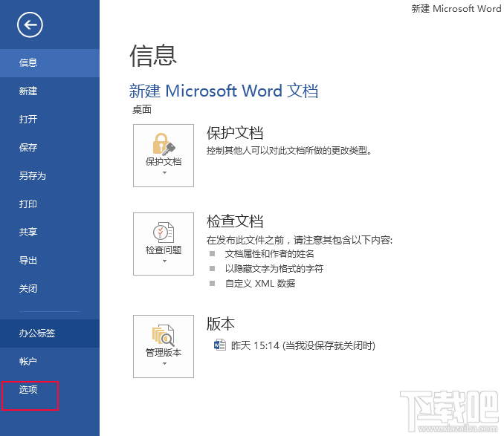Click the 检查问题 button label

pyautogui.click(x=164, y=250)
